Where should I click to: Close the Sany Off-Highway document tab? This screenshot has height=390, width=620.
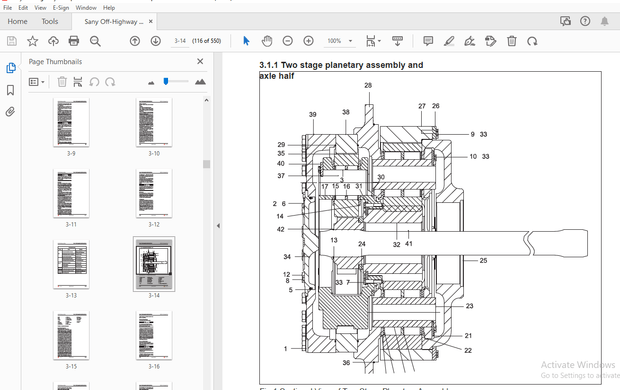click(x=151, y=21)
